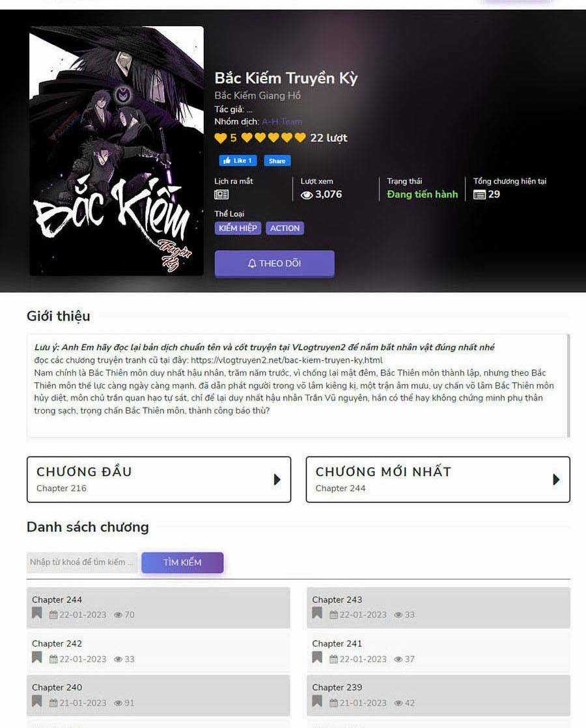Open the KIẾM HIỆP genre tag
Image resolution: width=586 pixels, height=728 pixels.
[238, 228]
